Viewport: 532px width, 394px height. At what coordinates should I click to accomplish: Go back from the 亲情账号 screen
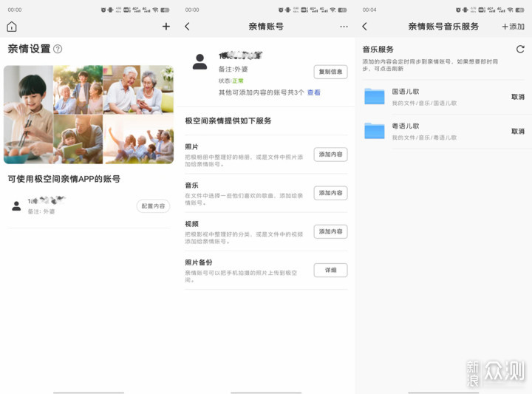click(x=187, y=27)
